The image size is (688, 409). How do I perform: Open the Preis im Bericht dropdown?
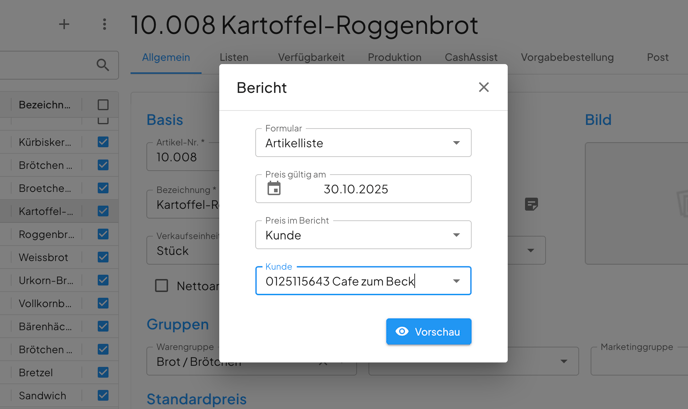click(x=456, y=235)
